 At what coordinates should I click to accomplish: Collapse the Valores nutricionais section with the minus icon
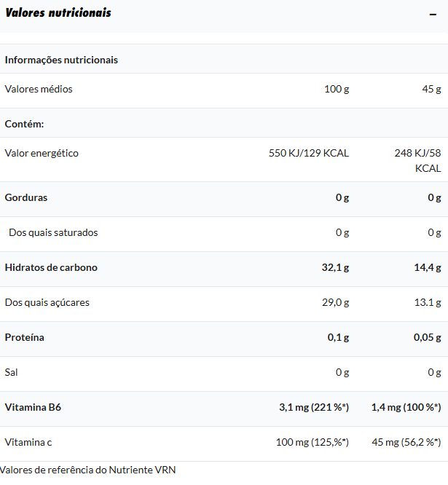[x=433, y=15]
